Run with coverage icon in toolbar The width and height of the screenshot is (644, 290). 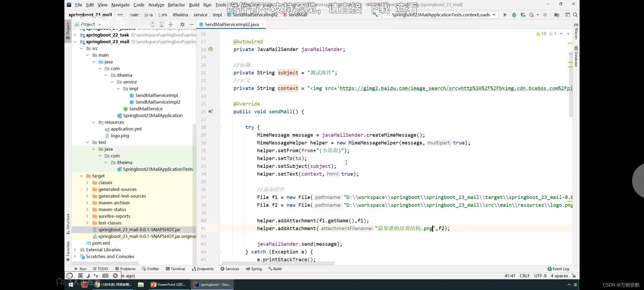(523, 15)
